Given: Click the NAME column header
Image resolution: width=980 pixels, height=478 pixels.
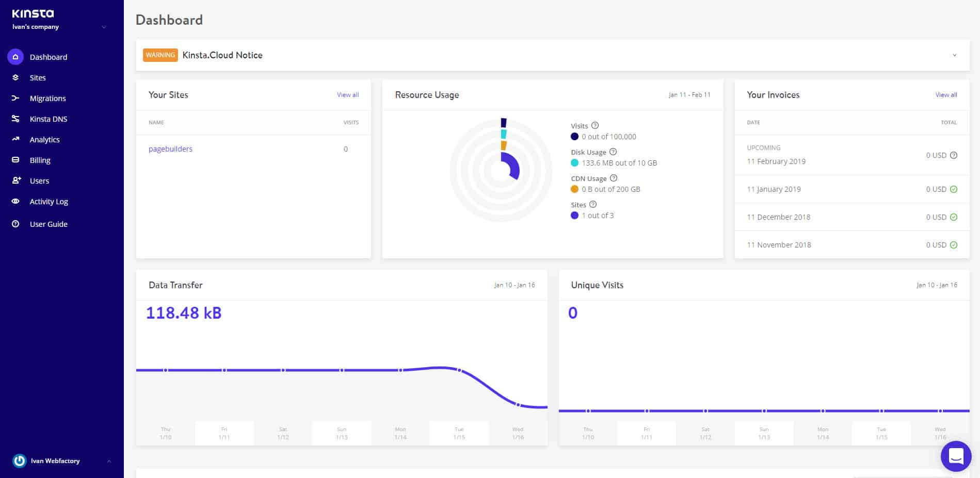Looking at the screenshot, I should (x=156, y=123).
